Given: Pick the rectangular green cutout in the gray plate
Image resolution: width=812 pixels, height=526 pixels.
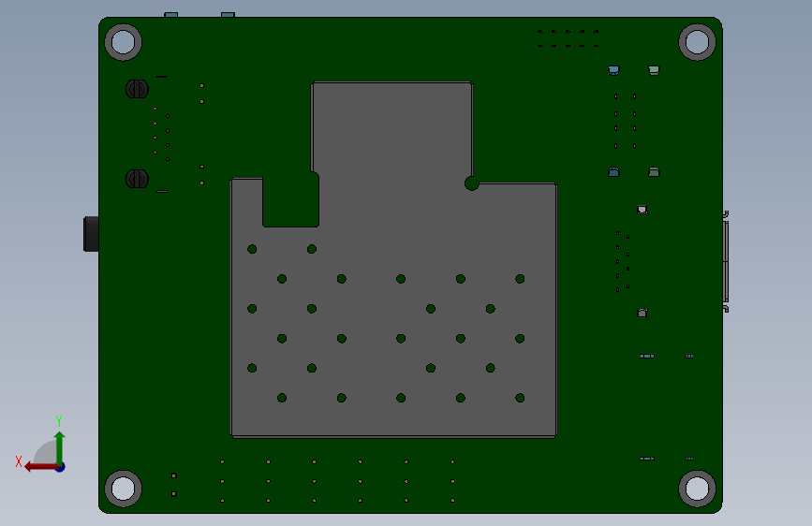Looking at the screenshot, I should click(x=290, y=200).
